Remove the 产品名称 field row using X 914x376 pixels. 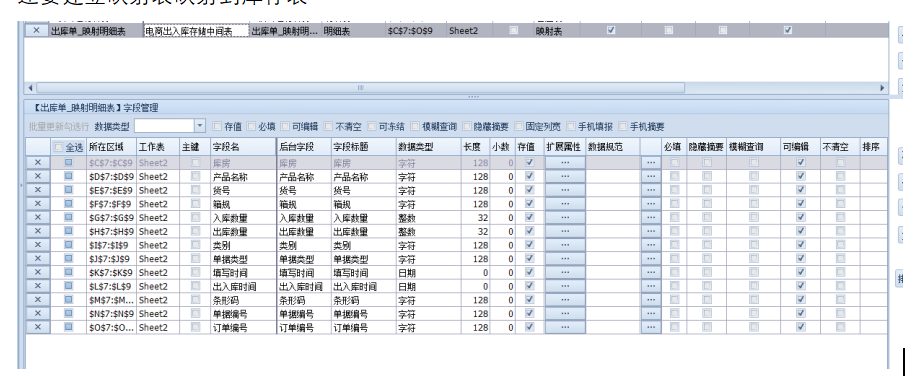click(38, 176)
